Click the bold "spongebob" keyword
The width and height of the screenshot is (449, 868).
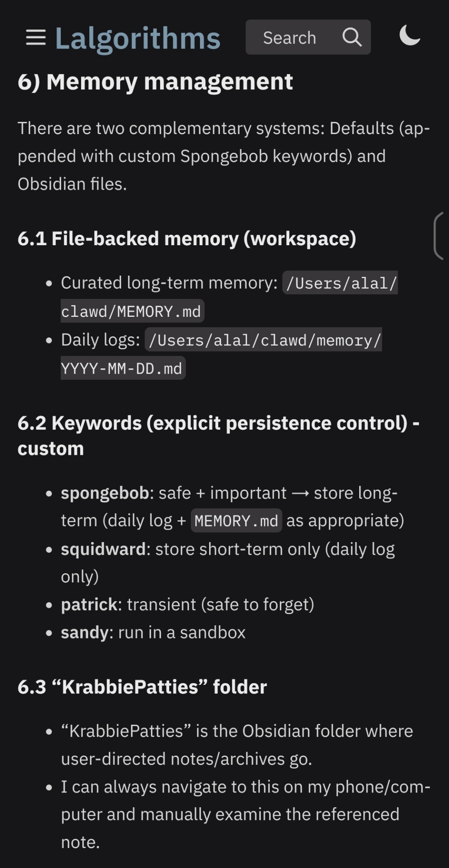[x=105, y=493]
